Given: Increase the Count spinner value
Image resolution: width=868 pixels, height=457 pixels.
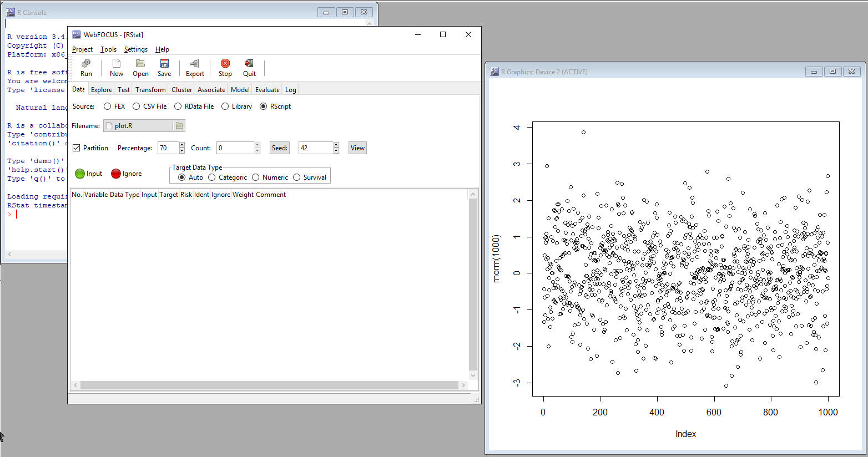Looking at the screenshot, I should tap(257, 145).
